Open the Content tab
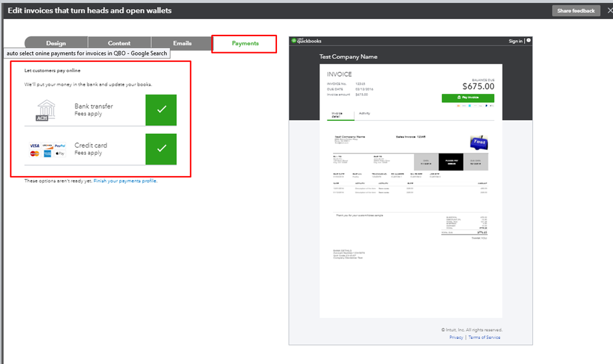The width and height of the screenshot is (613, 364). point(119,43)
